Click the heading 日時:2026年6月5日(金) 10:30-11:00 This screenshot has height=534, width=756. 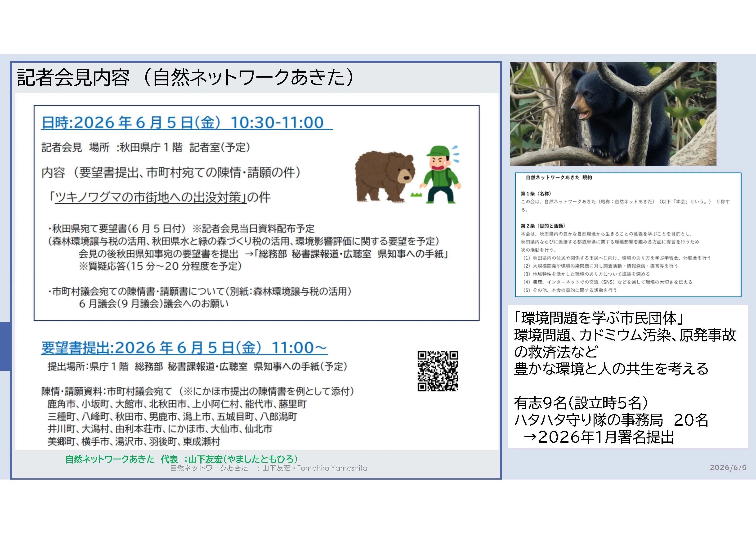point(186,122)
